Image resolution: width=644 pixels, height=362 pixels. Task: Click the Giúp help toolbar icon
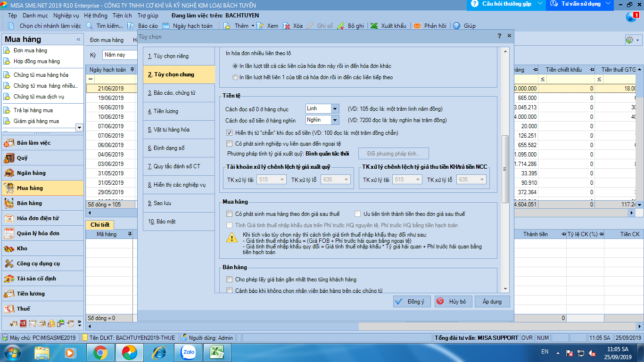[456, 26]
